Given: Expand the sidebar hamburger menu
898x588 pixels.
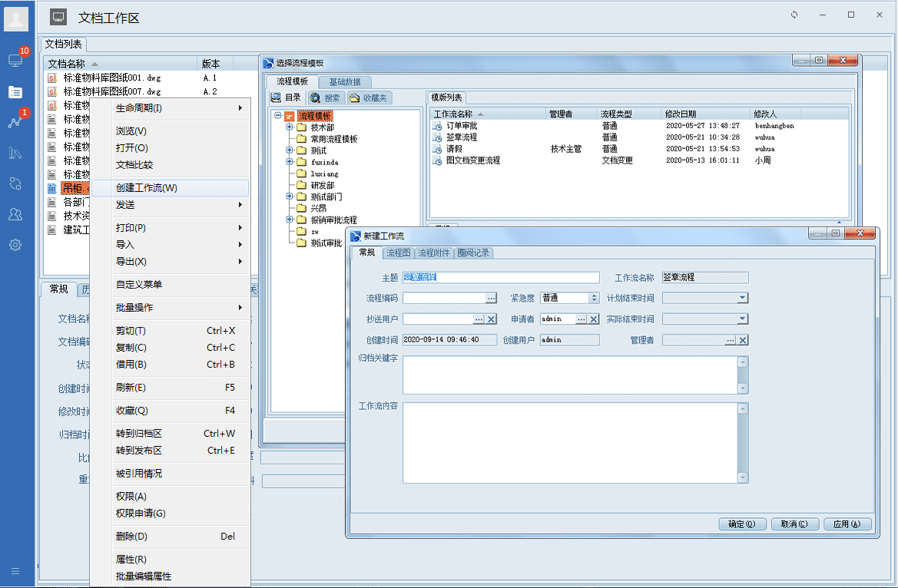Looking at the screenshot, I should [15, 571].
